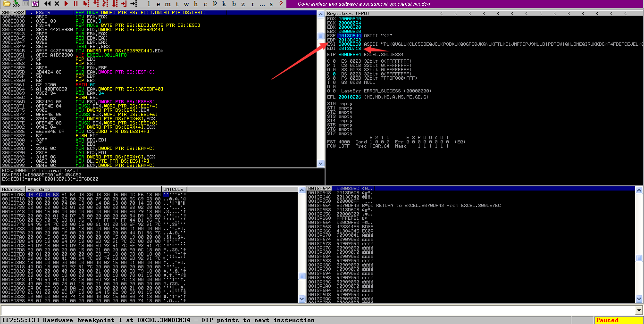Click the Step into toolbar icon

coord(86,4)
